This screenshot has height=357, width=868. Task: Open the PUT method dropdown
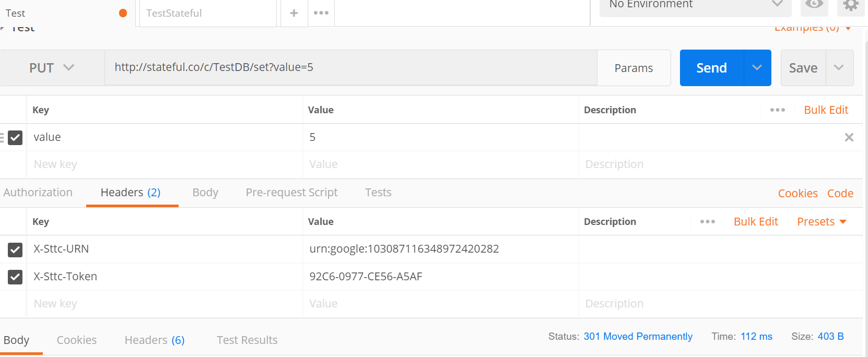click(x=52, y=68)
